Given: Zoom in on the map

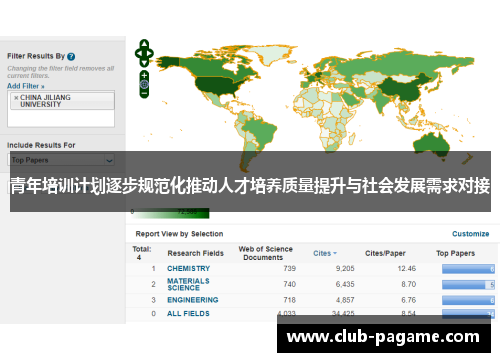Looking at the screenshot, I should [144, 76].
